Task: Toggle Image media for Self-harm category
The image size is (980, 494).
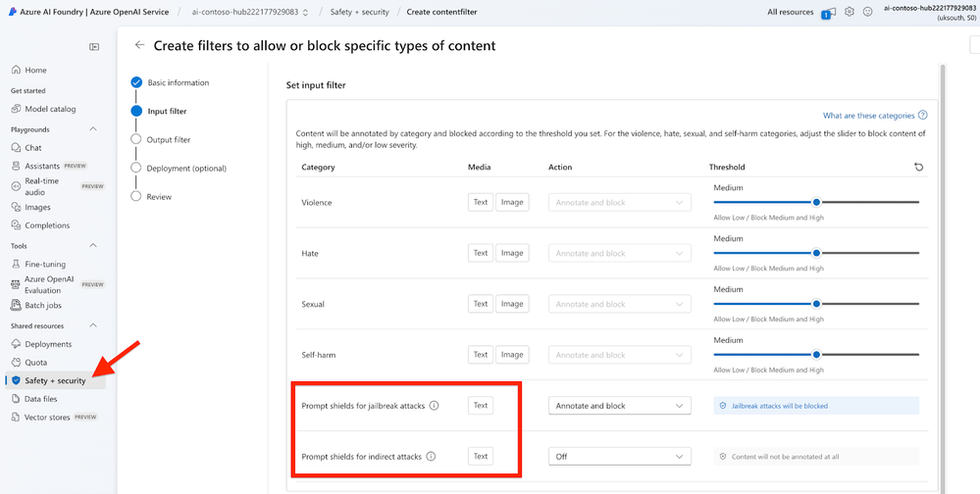Action: [512, 355]
